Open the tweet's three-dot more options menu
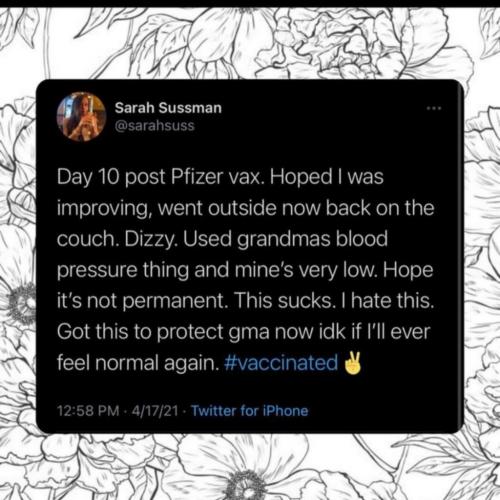 (x=434, y=108)
